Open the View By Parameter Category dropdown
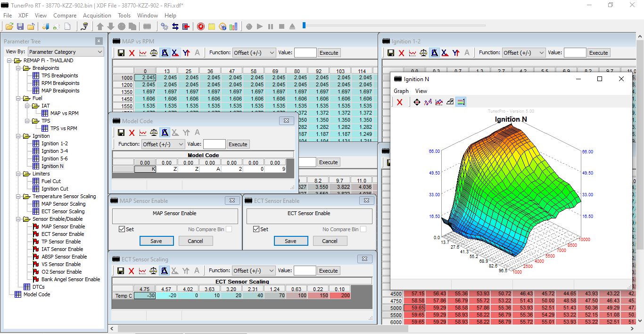The image size is (644, 334). (x=66, y=52)
